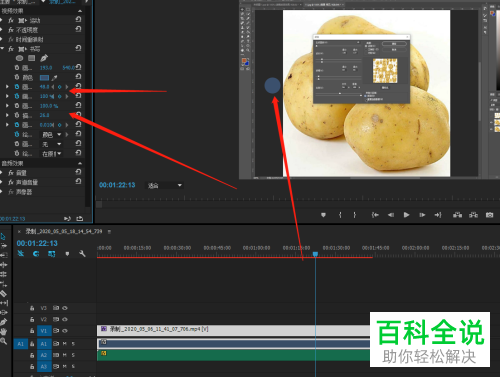Click export icon at effect controls bottom
This screenshot has height=377, width=500.
point(79,219)
